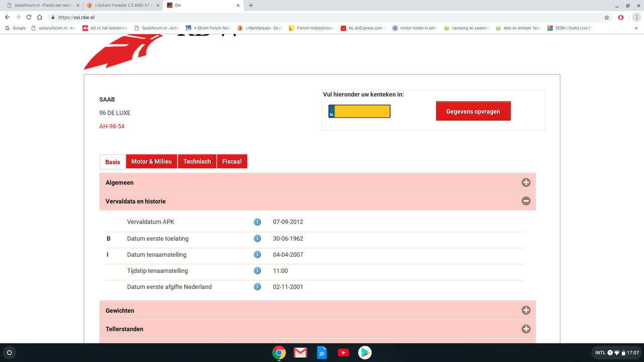Image resolution: width=644 pixels, height=362 pixels.
Task: Show info for Tijdstip tenaamstelling
Action: [257, 270]
